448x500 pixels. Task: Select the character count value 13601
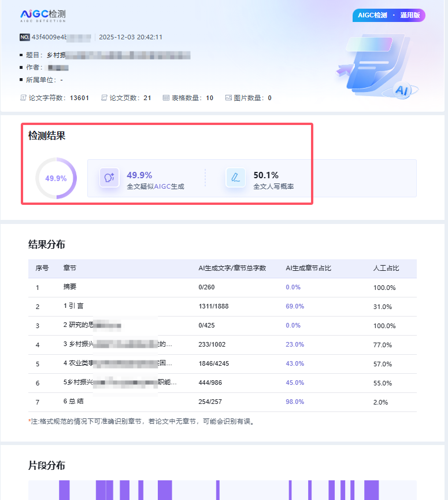pos(79,98)
